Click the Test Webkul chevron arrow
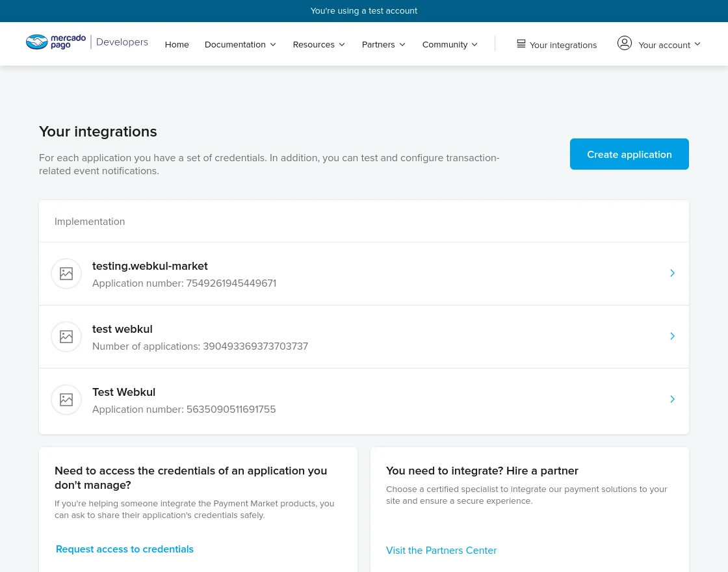Image resolution: width=728 pixels, height=572 pixels. (x=672, y=399)
